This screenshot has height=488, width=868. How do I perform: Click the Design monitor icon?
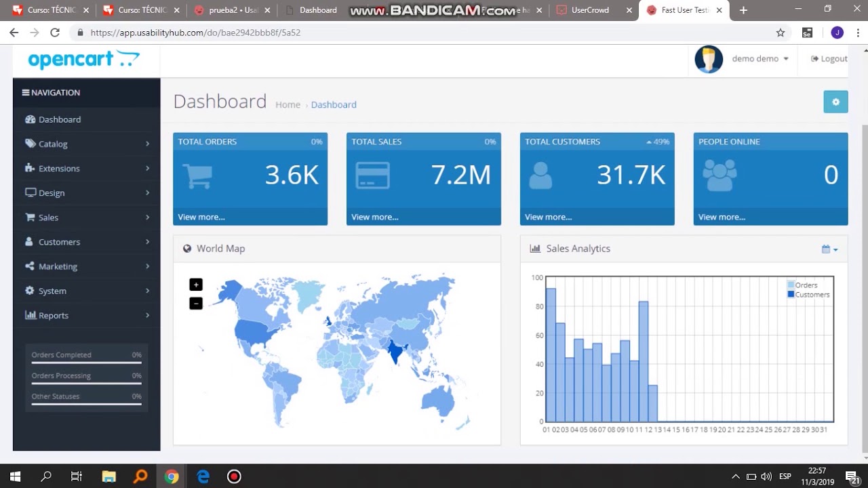30,192
